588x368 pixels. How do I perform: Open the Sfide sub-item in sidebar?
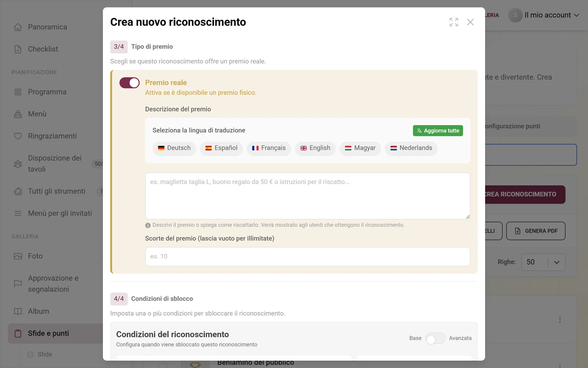click(45, 355)
